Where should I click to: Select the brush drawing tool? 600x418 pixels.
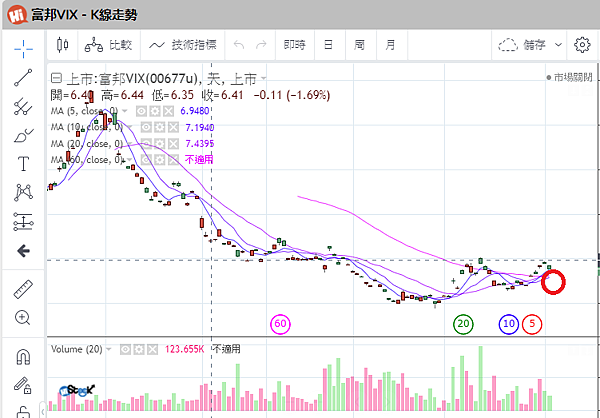pos(23,135)
